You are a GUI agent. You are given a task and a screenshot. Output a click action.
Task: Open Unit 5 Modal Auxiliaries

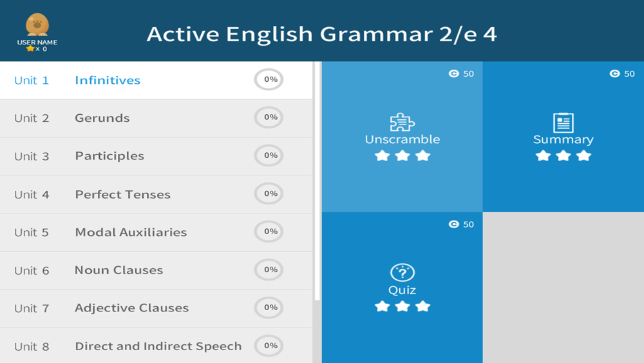tap(156, 232)
